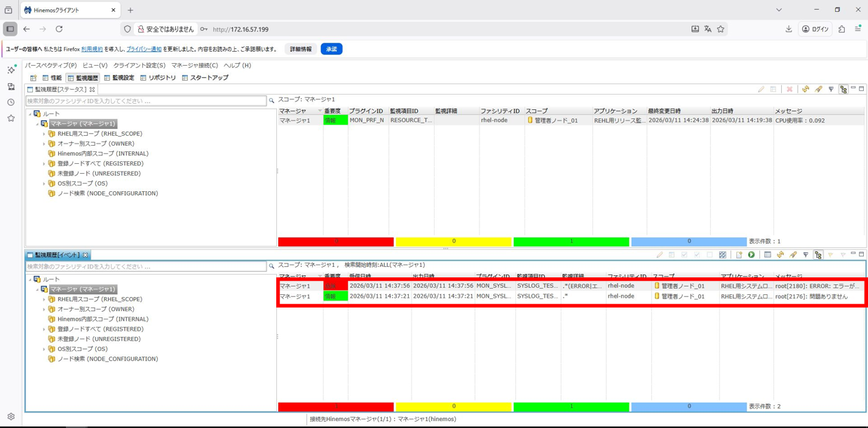The height and width of the screenshot is (428, 868).
Task: Click the open perspective icon left of 性能
Action: 33,78
